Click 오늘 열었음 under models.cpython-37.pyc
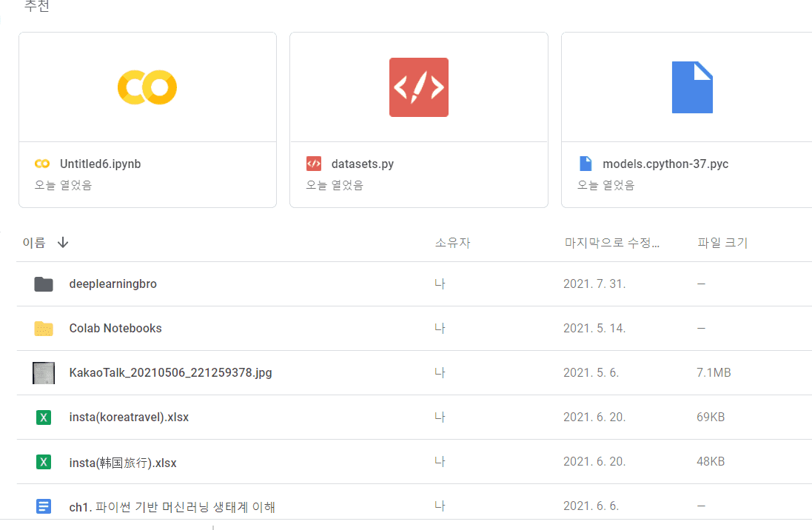The height and width of the screenshot is (530, 812). (606, 185)
